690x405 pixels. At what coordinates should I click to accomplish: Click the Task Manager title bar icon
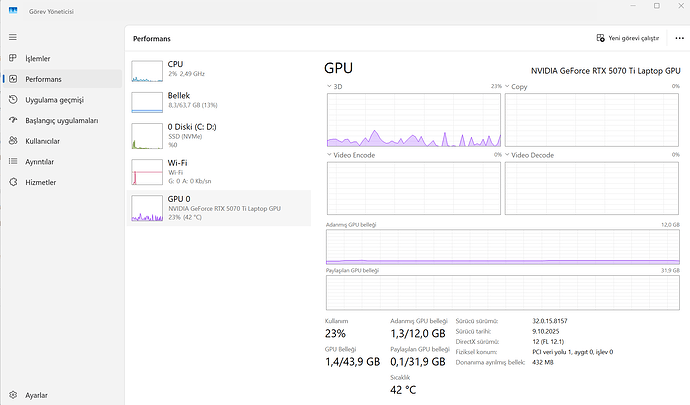pyautogui.click(x=11, y=8)
